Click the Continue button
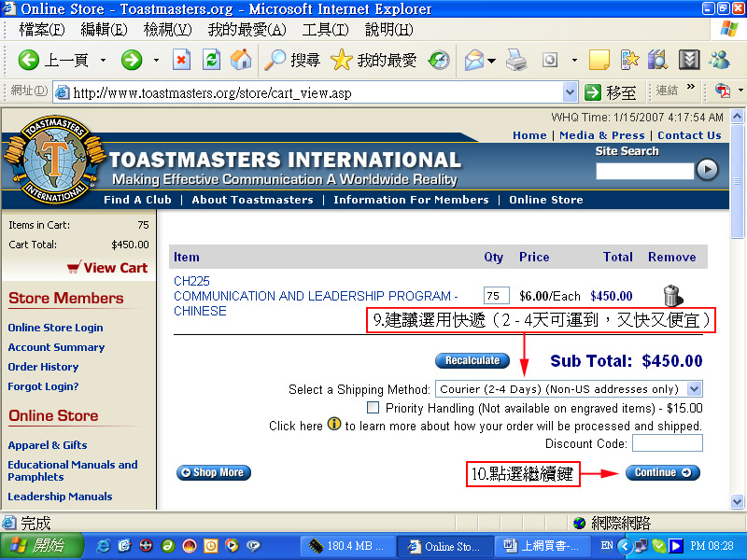747x560 pixels. tap(662, 472)
